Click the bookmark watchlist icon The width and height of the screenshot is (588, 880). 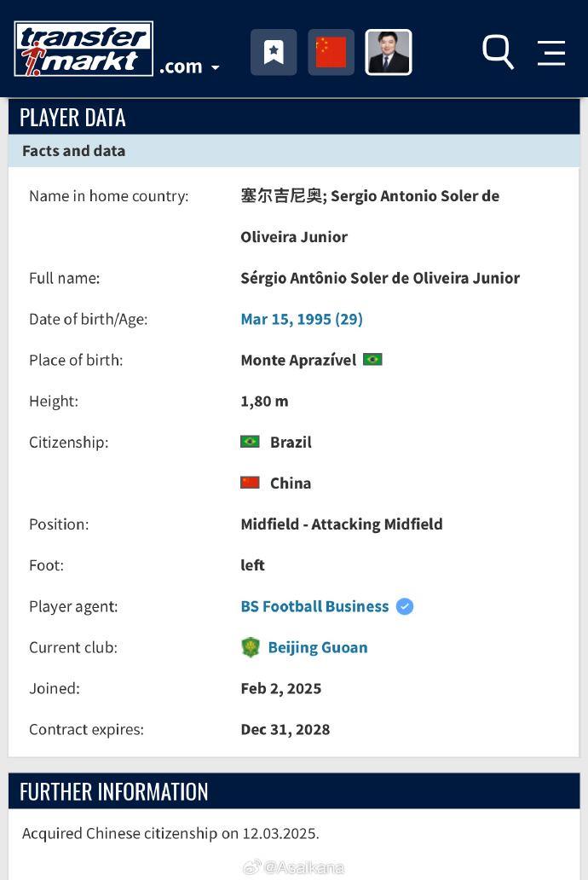click(274, 52)
